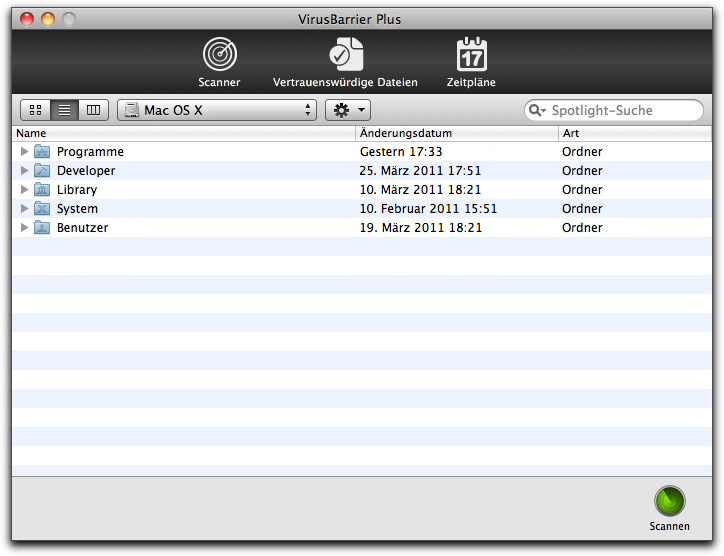Switch to list view
This screenshot has height=556, width=724.
[65, 110]
